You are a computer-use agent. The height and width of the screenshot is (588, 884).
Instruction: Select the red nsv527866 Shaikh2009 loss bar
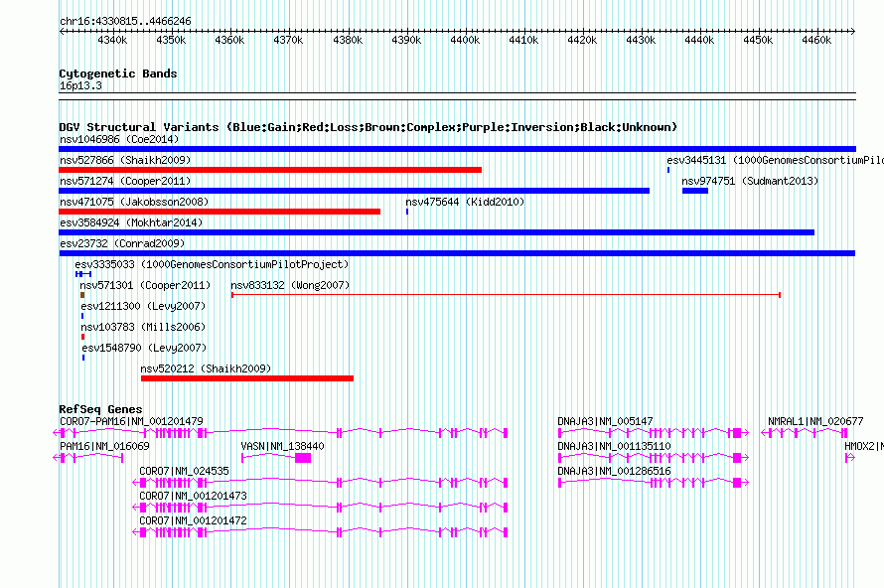(x=270, y=170)
